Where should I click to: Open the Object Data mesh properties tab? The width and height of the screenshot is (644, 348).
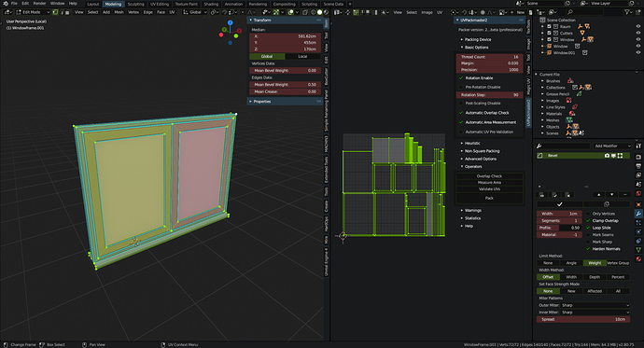(x=638, y=249)
